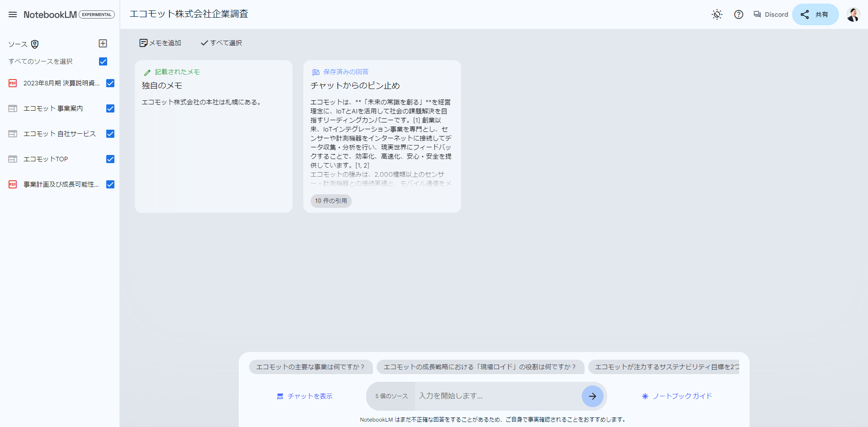This screenshot has height=427, width=868.
Task: Uncheck the 2023年8月期 決算説明資料 source checkbox
Action: click(110, 83)
